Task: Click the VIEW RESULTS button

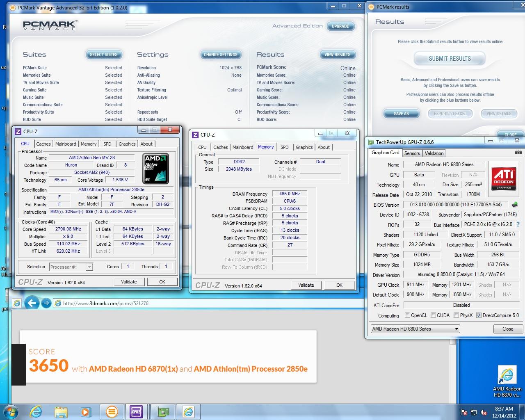Action: [338, 55]
